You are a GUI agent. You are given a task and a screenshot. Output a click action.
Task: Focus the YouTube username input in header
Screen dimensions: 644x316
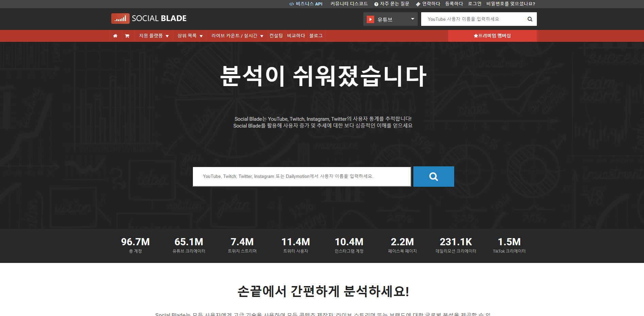point(474,19)
